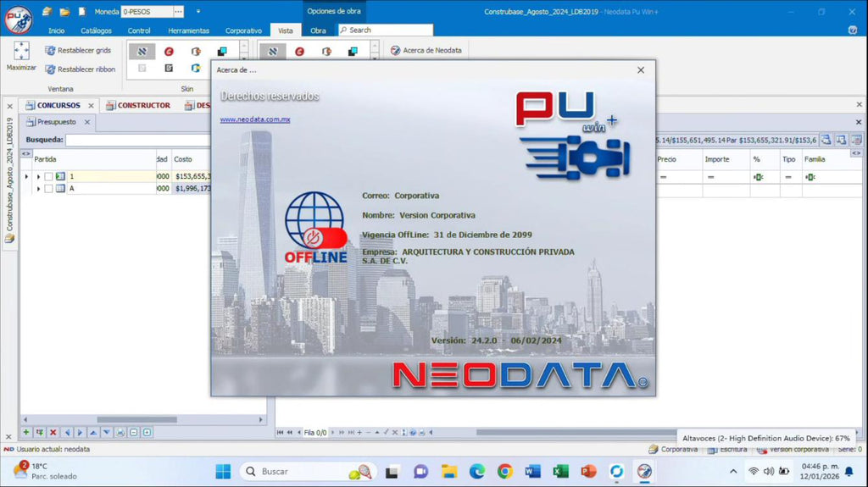This screenshot has width=868, height=487.
Task: Select the red circular skin in first gallery
Action: pos(169,52)
